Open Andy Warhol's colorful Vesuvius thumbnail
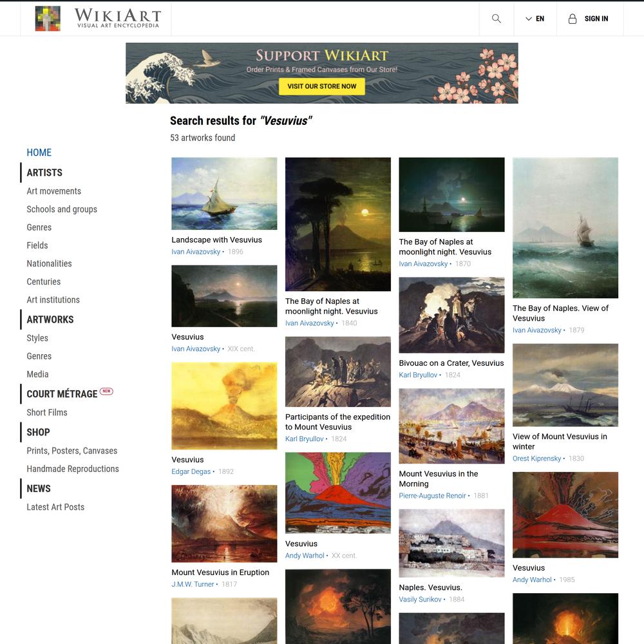This screenshot has width=644, height=644. (x=338, y=493)
